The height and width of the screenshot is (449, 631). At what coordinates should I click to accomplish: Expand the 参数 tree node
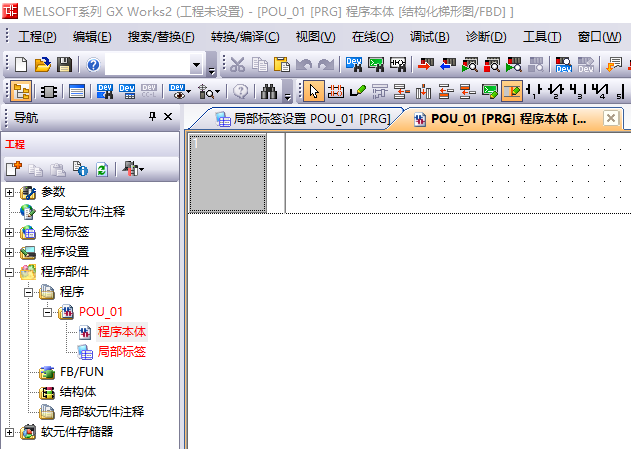point(9,192)
